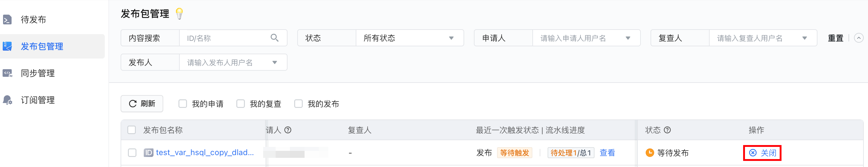Click the search magnifier in 内容搜索

click(275, 38)
